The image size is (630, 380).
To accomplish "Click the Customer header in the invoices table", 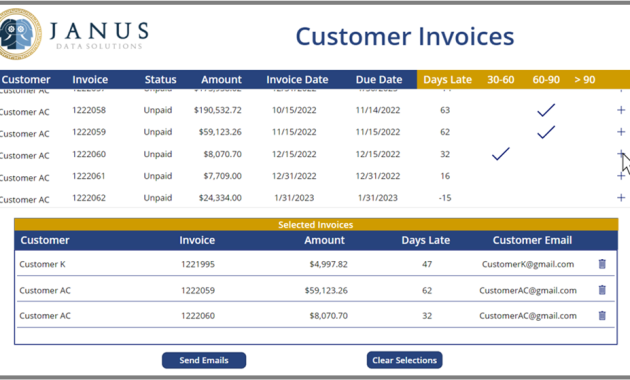I will click(x=26, y=80).
